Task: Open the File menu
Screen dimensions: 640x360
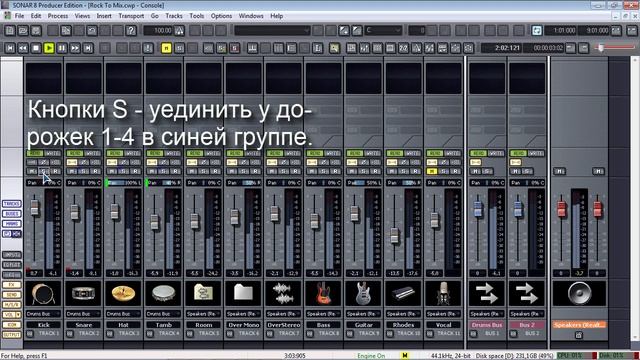Action: point(19,16)
